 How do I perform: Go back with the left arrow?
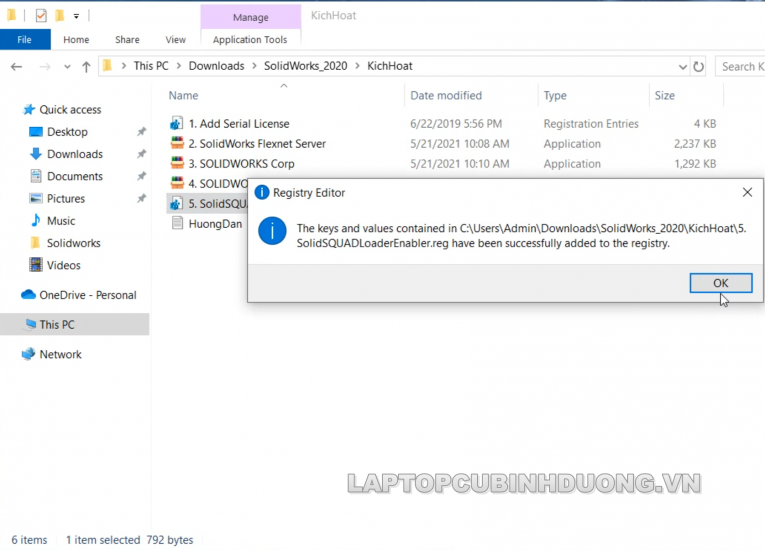pyautogui.click(x=17, y=66)
